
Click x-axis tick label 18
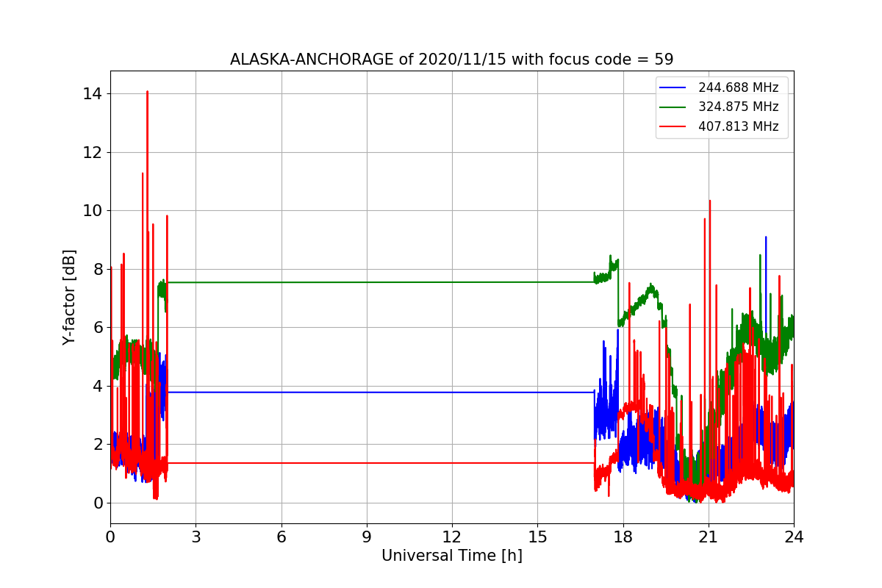pos(623,537)
